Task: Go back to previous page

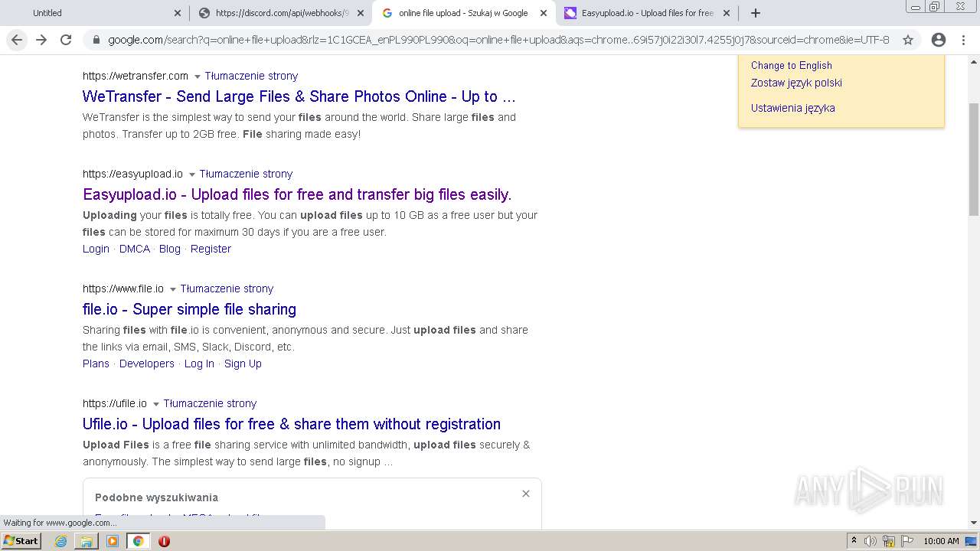Action: pyautogui.click(x=17, y=40)
